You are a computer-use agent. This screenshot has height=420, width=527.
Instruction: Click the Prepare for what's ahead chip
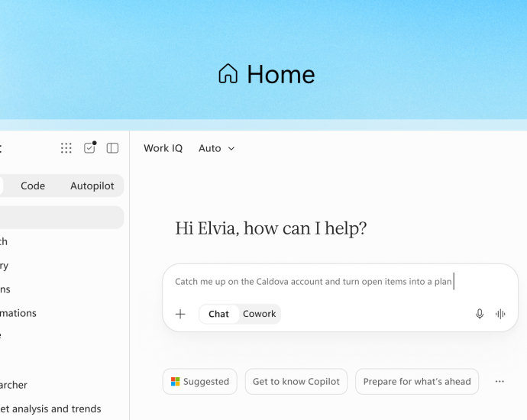click(x=417, y=381)
